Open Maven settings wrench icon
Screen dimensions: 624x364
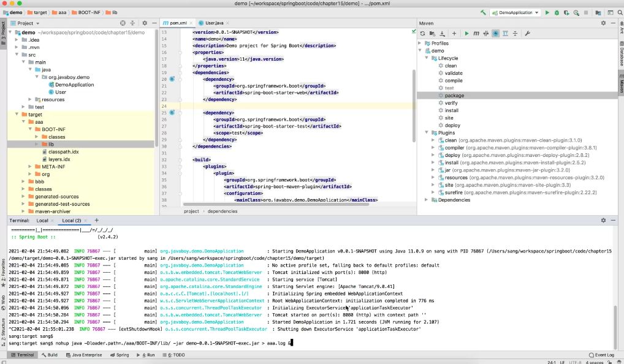[x=527, y=33]
